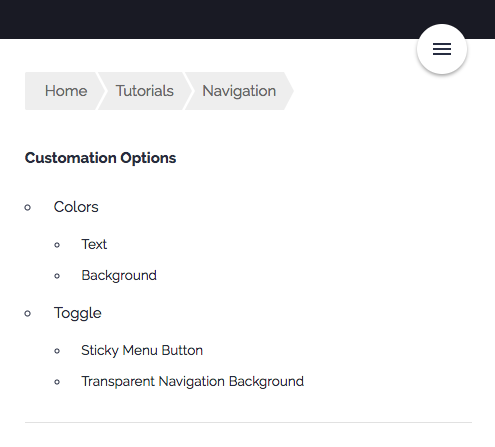Image resolution: width=495 pixels, height=447 pixels.
Task: Open the Tutorials breadcrumb
Action: [144, 91]
